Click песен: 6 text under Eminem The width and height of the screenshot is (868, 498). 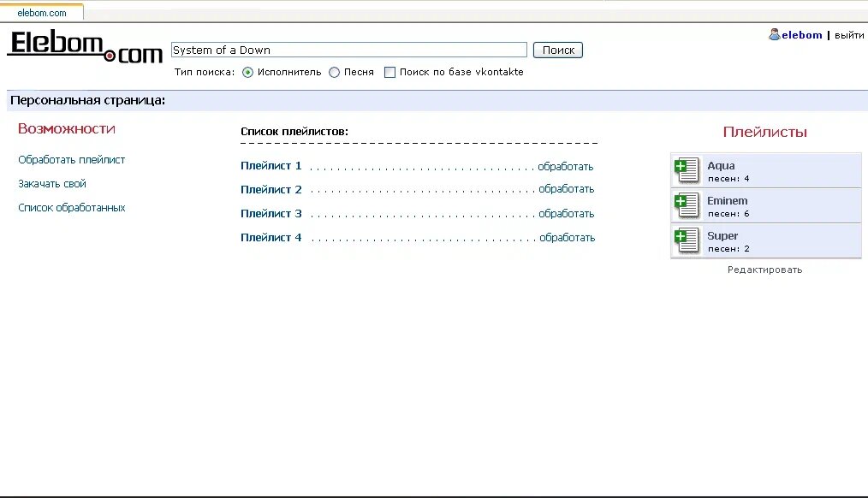[x=728, y=214]
